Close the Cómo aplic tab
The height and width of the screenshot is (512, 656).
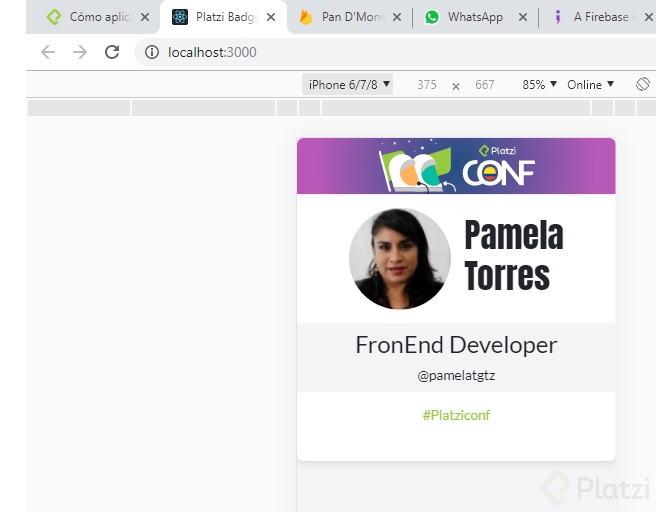pyautogui.click(x=145, y=17)
